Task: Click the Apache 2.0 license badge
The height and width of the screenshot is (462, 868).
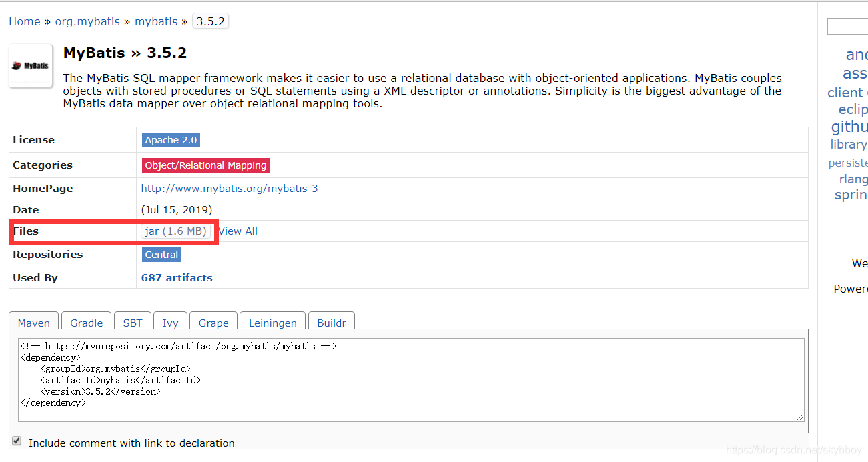Action: pyautogui.click(x=171, y=140)
